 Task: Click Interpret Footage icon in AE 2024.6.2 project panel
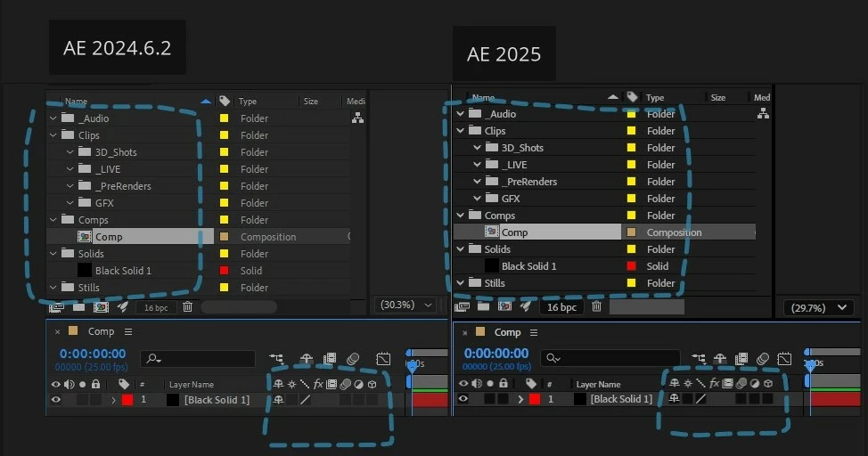56,307
